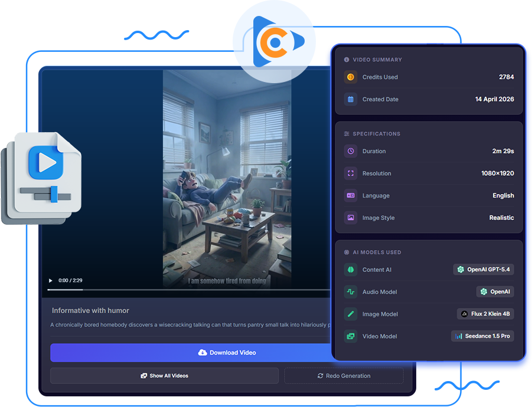Click the video preview thumbnail
Screen dimensions: 532x407
pos(228,177)
